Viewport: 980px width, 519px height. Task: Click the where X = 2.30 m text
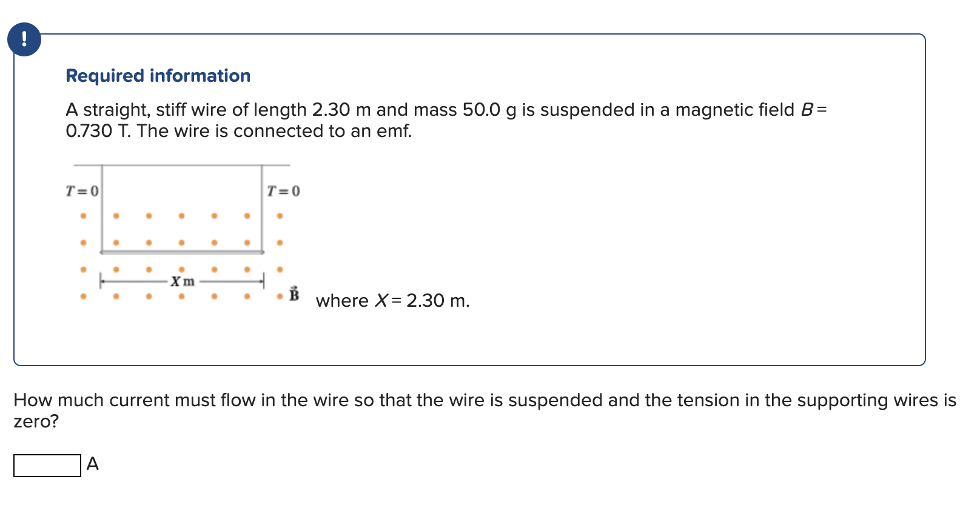393,301
